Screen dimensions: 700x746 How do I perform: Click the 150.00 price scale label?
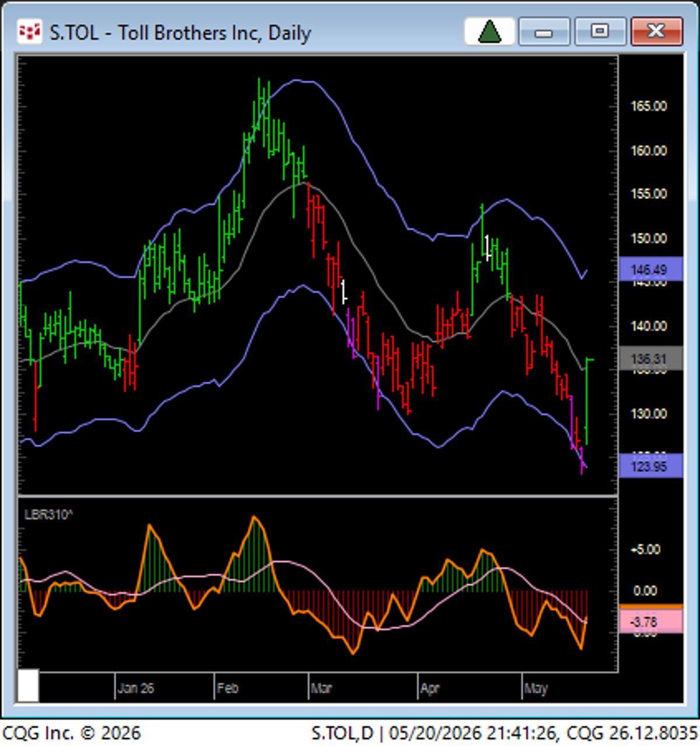coord(649,238)
